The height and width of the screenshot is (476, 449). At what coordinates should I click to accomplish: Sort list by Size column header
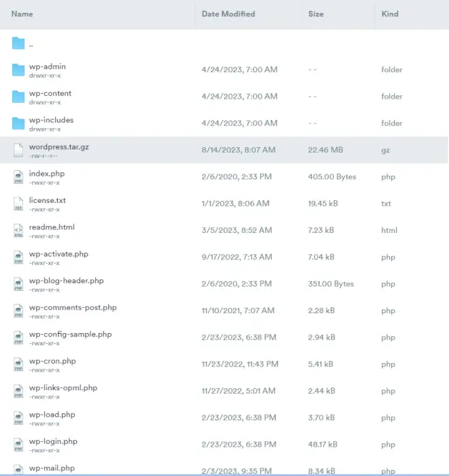coord(316,14)
